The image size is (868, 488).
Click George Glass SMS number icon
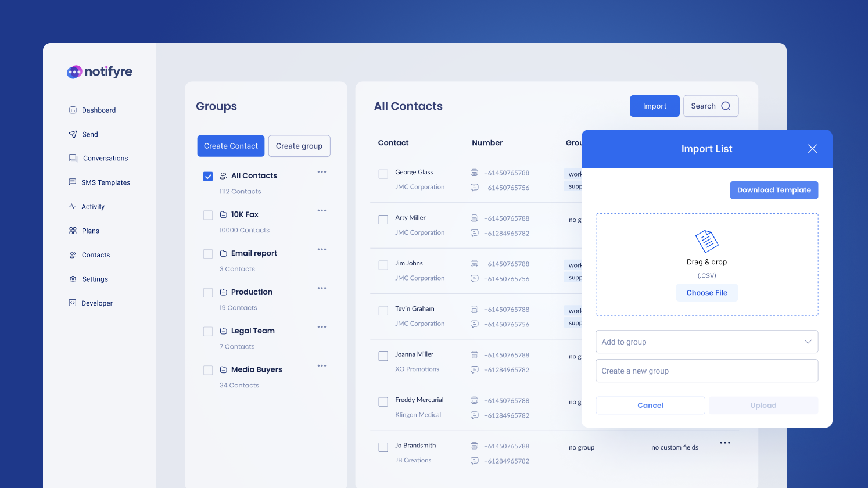click(474, 188)
